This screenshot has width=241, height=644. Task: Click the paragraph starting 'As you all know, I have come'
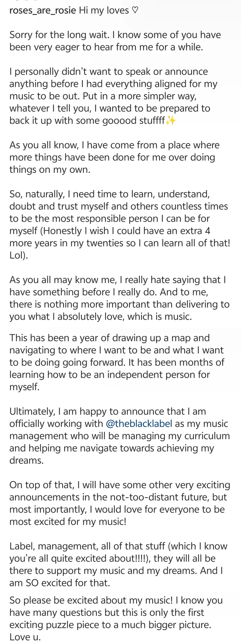[114, 157]
